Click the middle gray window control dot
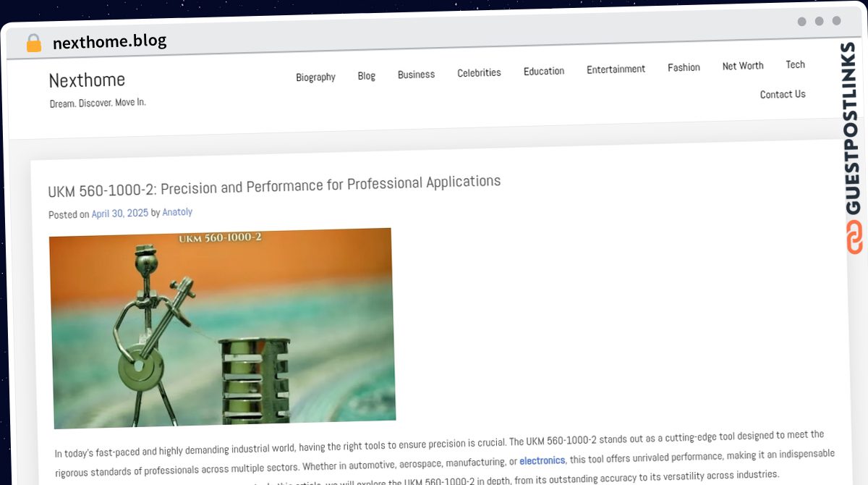Screen dimensions: 868x485 (x=819, y=21)
